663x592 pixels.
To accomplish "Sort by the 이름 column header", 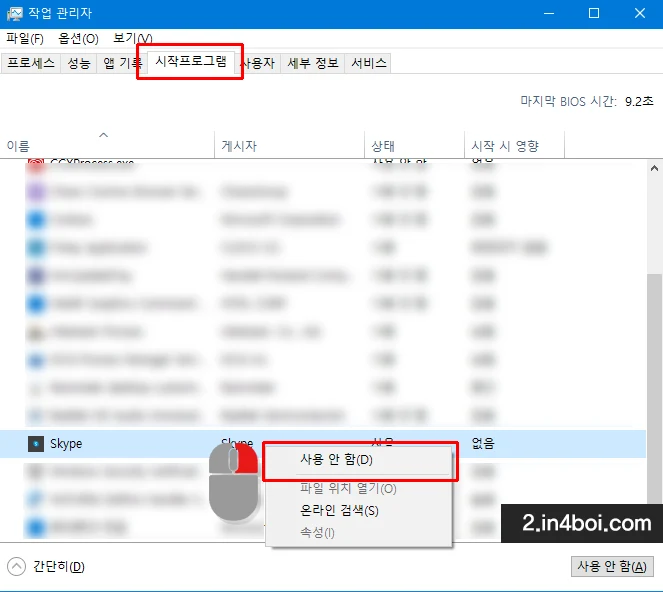I will click(107, 145).
